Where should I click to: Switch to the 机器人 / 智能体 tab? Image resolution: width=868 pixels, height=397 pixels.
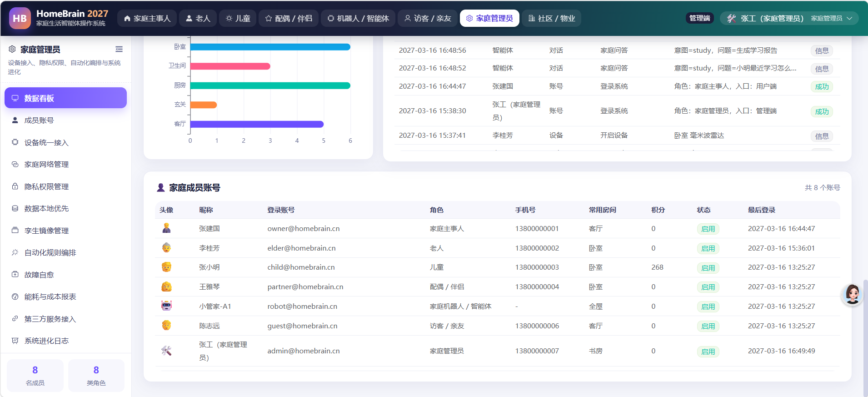point(358,18)
